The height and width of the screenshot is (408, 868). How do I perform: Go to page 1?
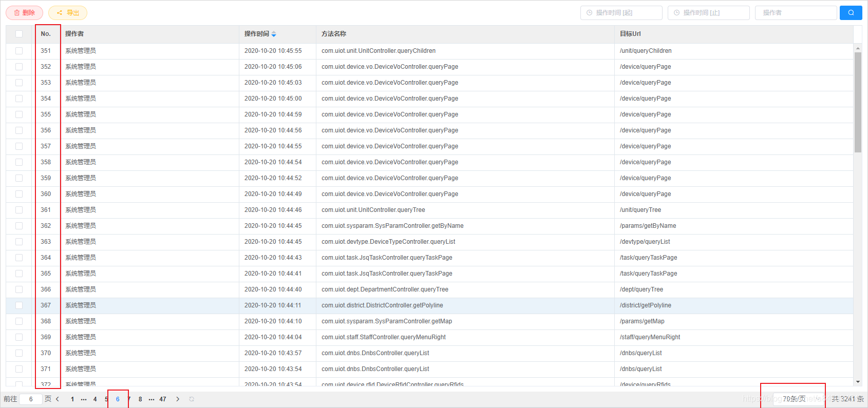tap(72, 399)
